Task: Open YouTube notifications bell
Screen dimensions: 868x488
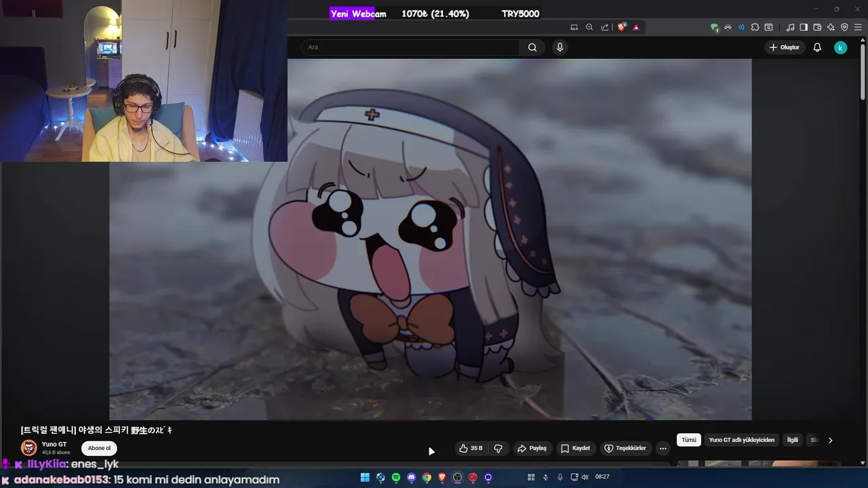Action: pyautogui.click(x=817, y=47)
